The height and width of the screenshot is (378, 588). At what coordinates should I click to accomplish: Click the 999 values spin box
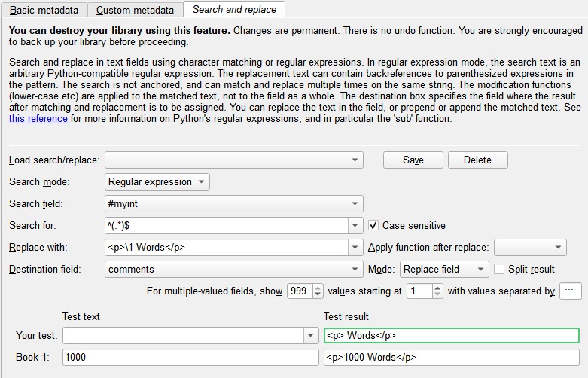coord(300,291)
